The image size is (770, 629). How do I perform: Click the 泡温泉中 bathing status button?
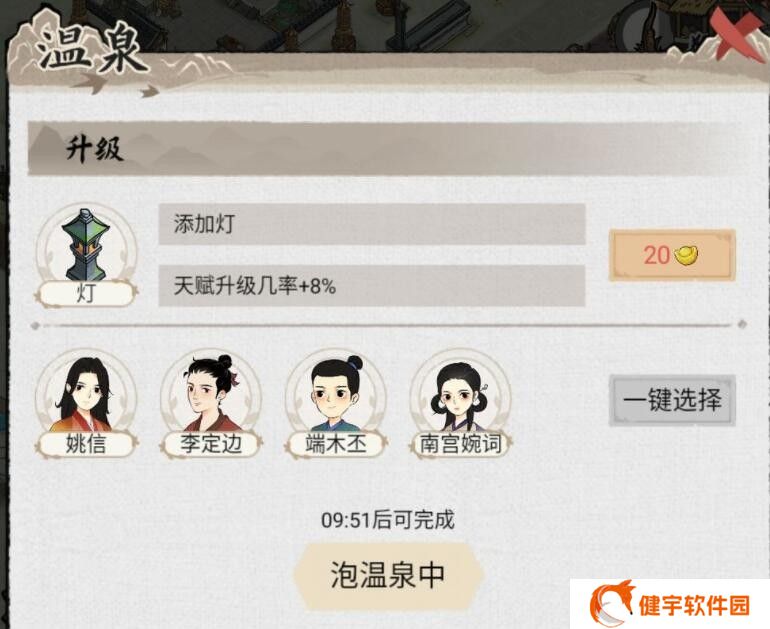(388, 574)
